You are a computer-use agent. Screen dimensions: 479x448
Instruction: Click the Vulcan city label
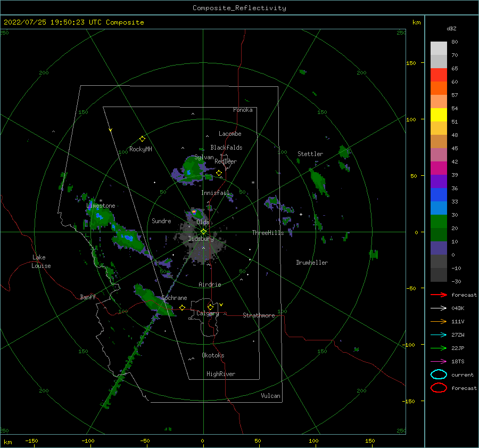[x=271, y=396]
